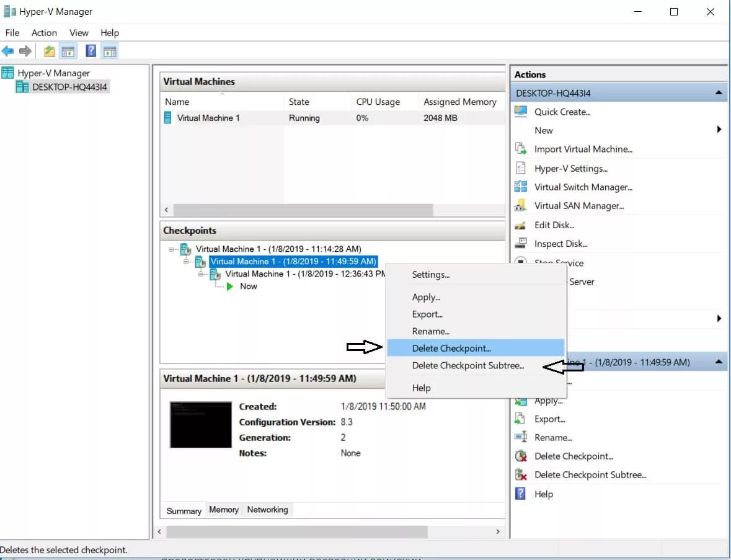Switch to the Networking tab

267,509
